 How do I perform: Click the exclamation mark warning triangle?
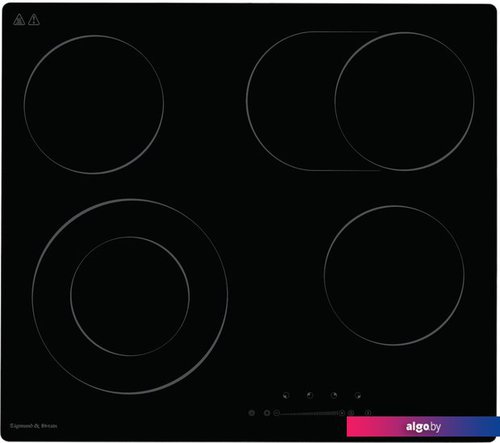point(34,19)
